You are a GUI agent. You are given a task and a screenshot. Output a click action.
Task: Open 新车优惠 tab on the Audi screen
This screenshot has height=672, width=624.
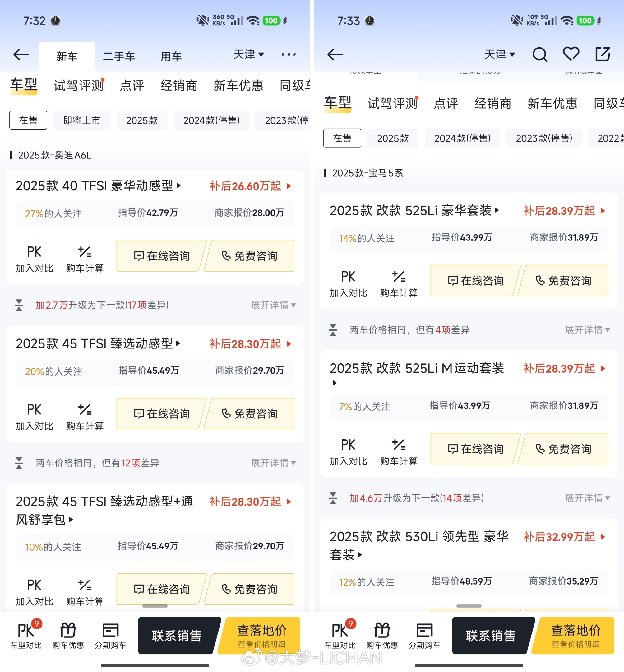click(238, 86)
